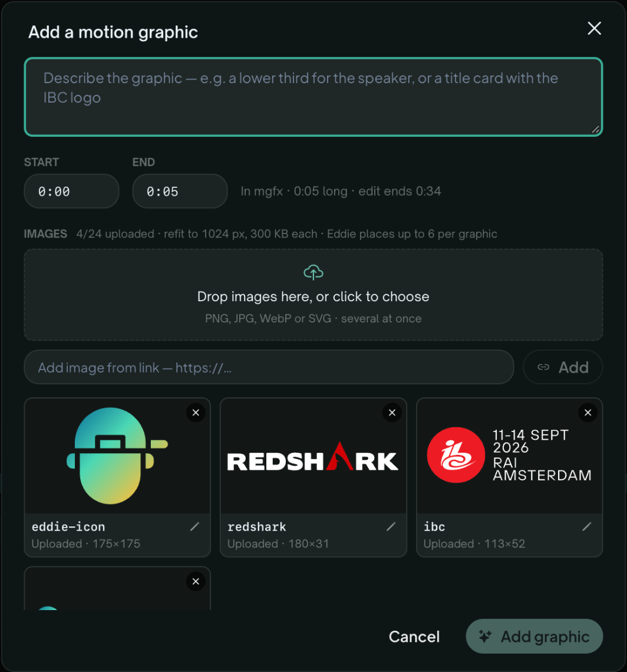This screenshot has height=672, width=627.
Task: Click the Add link button
Action: click(x=563, y=367)
